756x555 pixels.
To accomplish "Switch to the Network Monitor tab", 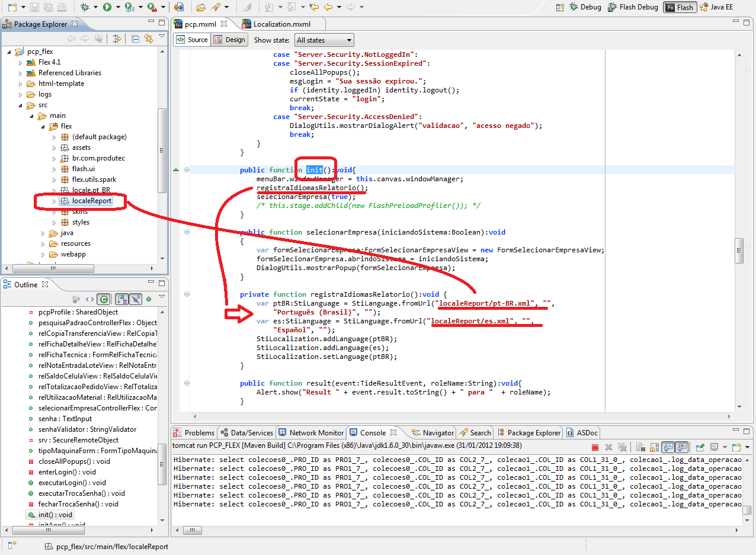I will point(311,433).
